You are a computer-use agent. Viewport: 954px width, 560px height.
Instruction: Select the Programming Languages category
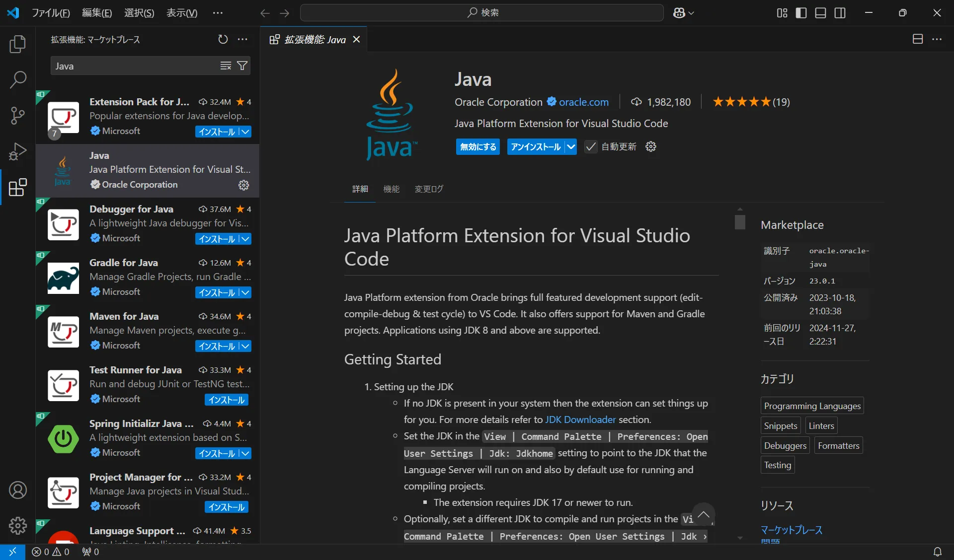pyautogui.click(x=812, y=406)
